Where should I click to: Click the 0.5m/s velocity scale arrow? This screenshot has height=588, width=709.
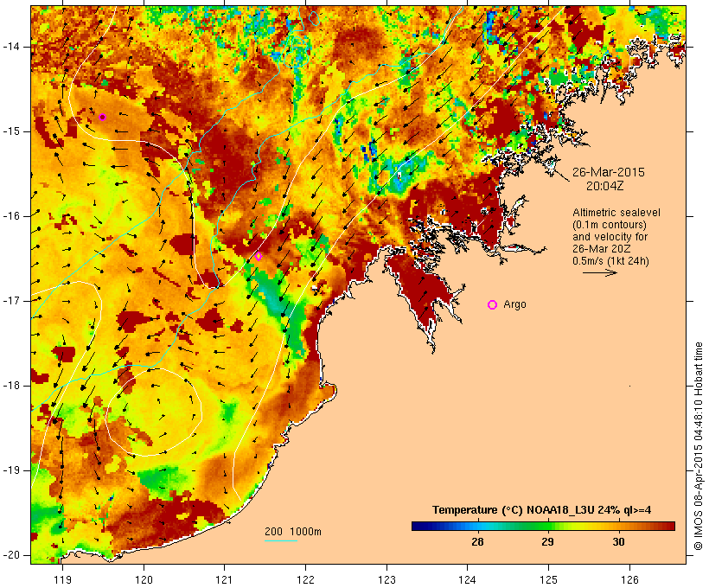pyautogui.click(x=599, y=272)
